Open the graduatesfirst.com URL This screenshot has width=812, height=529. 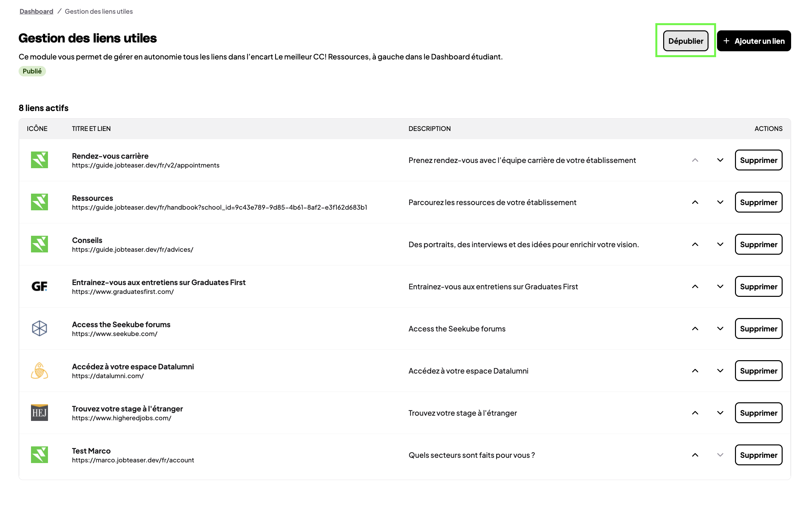(x=123, y=292)
